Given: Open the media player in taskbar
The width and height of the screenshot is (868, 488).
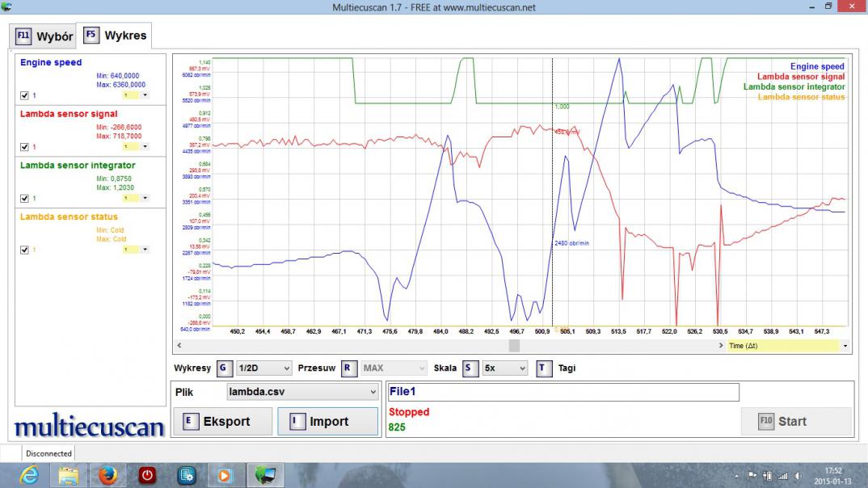Looking at the screenshot, I should click(x=225, y=475).
